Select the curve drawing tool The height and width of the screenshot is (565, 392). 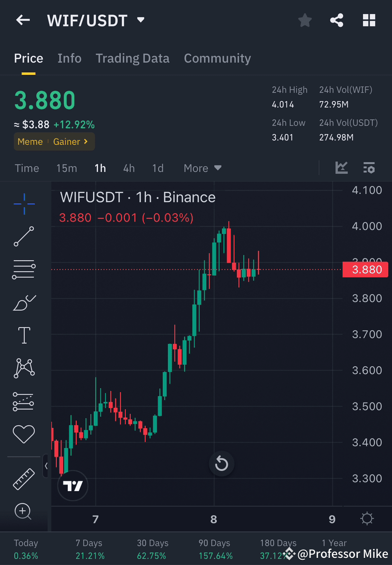click(23, 303)
